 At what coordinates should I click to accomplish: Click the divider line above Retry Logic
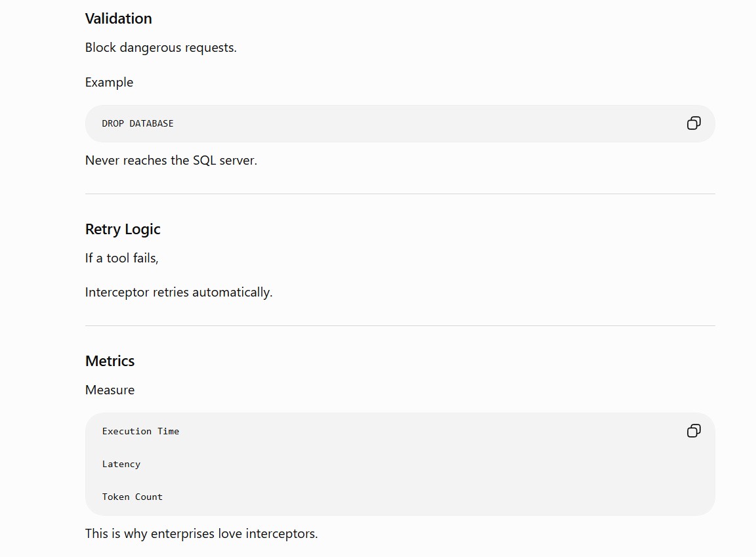[400, 194]
